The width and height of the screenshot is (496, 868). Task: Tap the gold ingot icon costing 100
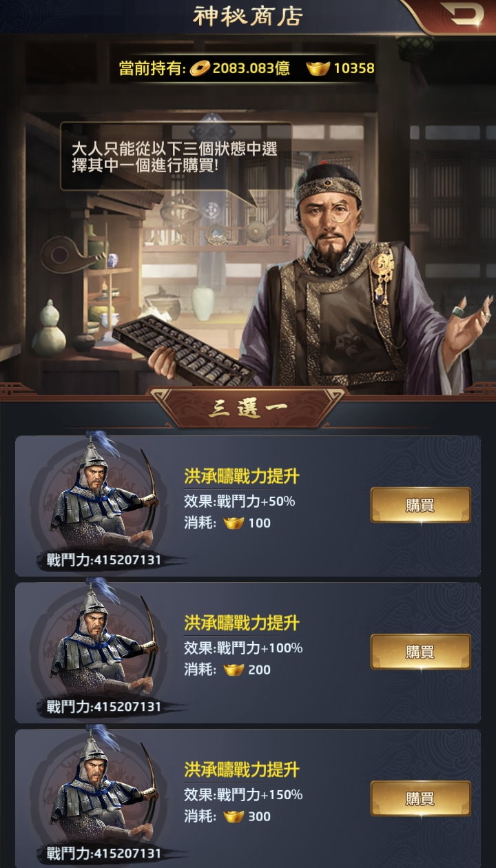234,523
